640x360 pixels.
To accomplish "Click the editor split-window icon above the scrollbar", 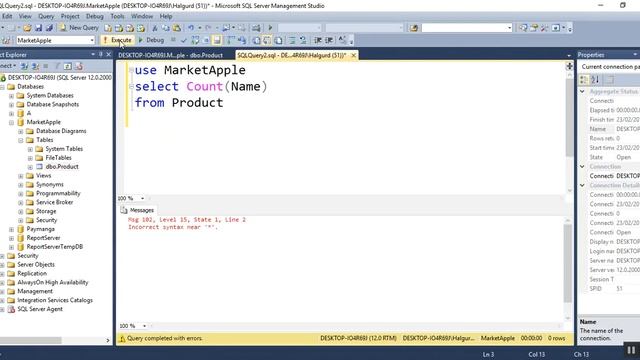I will [569, 66].
